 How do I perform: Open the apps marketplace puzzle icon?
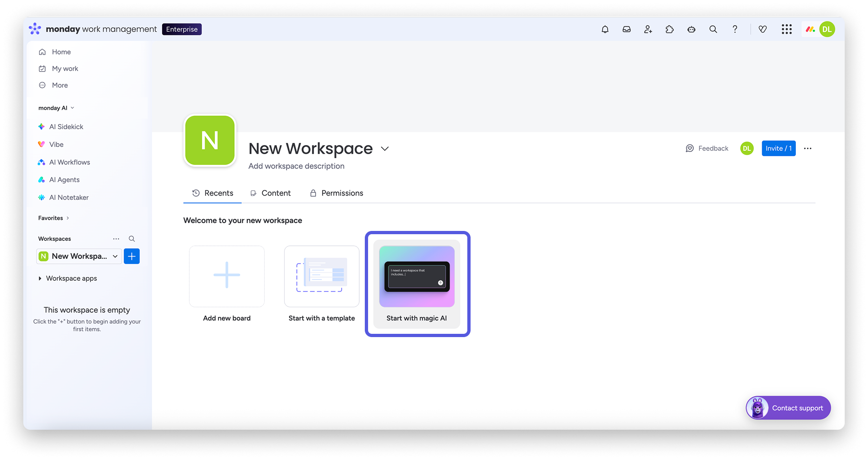point(670,29)
